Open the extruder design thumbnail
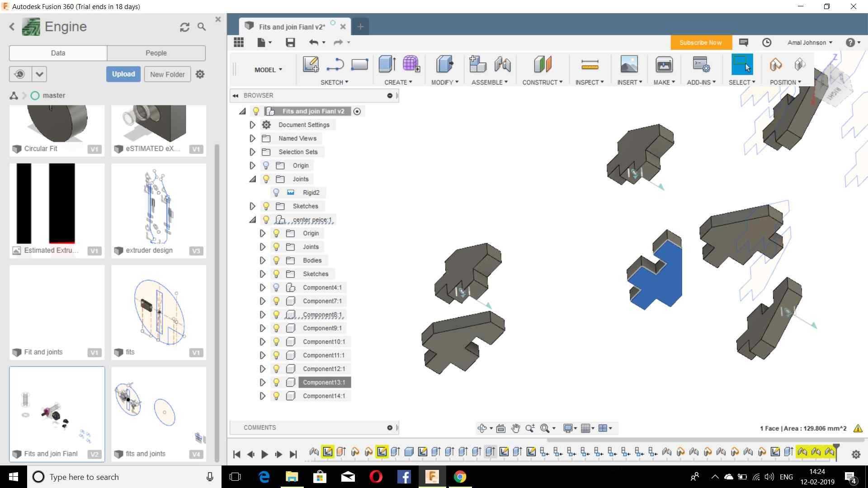 tap(158, 208)
